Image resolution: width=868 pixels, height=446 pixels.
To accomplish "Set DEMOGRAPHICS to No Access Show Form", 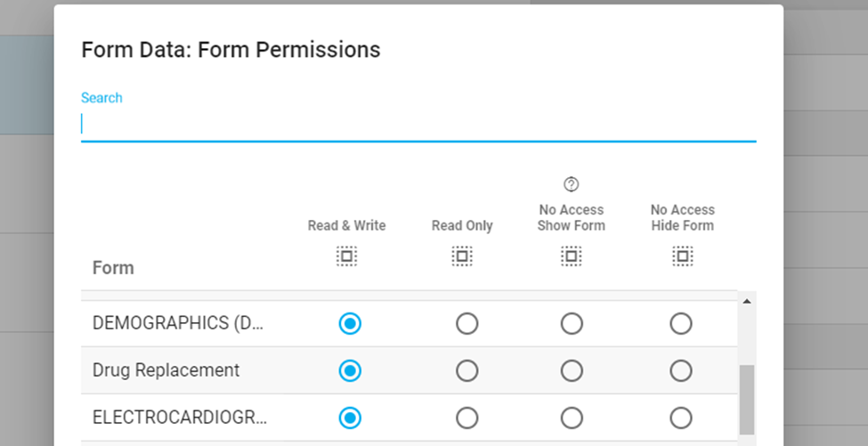I will (x=572, y=324).
